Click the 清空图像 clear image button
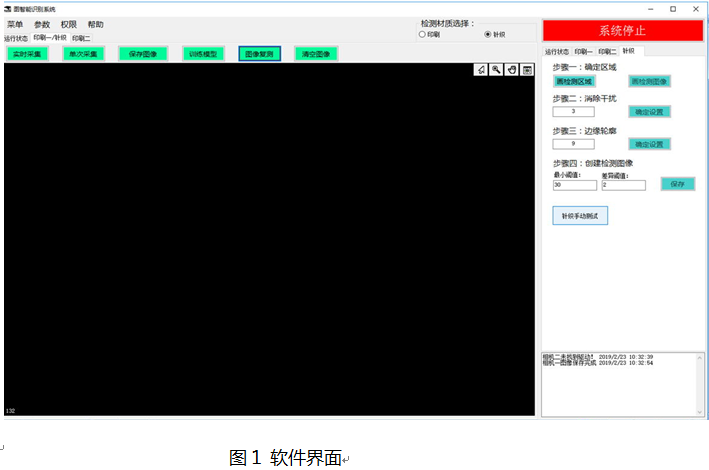Screen dimensions: 709x470 pyautogui.click(x=316, y=54)
